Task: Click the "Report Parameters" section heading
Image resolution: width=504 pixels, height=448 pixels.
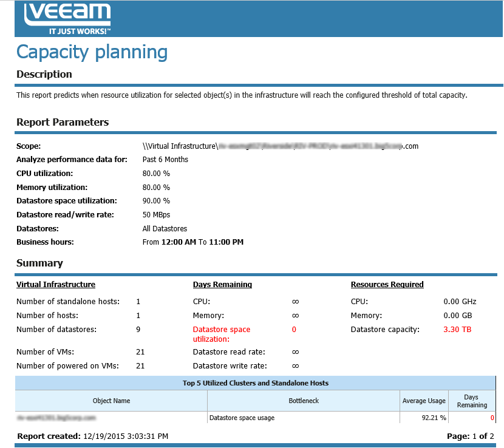Action: (63, 122)
